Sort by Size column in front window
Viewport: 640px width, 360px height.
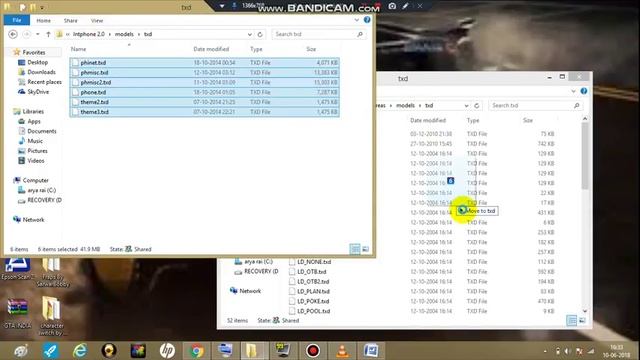tap(311, 49)
